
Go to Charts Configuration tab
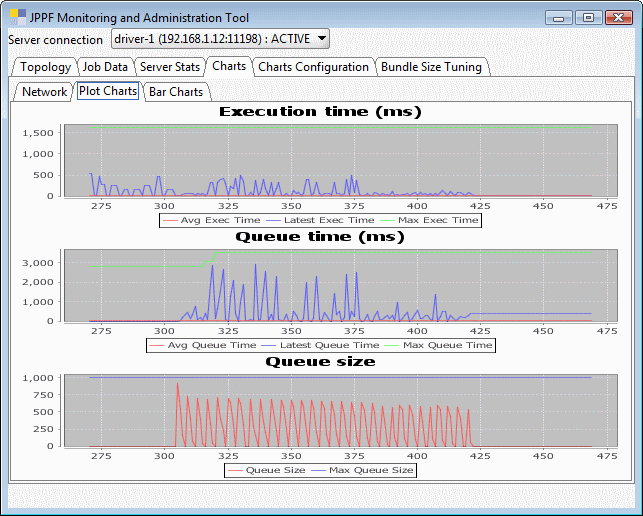[313, 67]
